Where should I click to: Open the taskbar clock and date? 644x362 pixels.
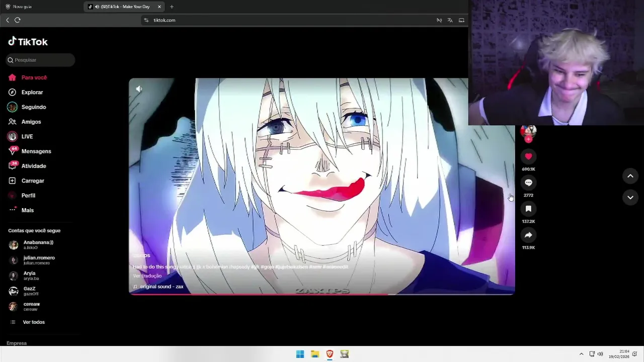(x=619, y=354)
